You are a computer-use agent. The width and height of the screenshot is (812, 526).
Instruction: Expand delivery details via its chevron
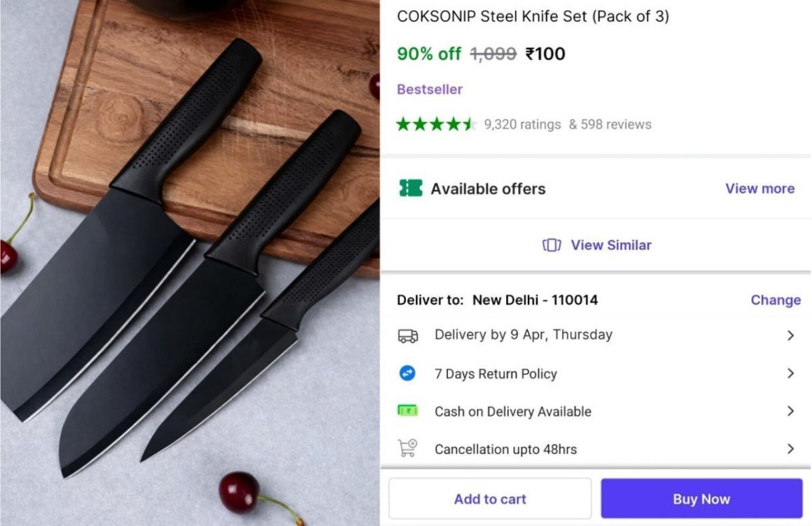pos(790,335)
